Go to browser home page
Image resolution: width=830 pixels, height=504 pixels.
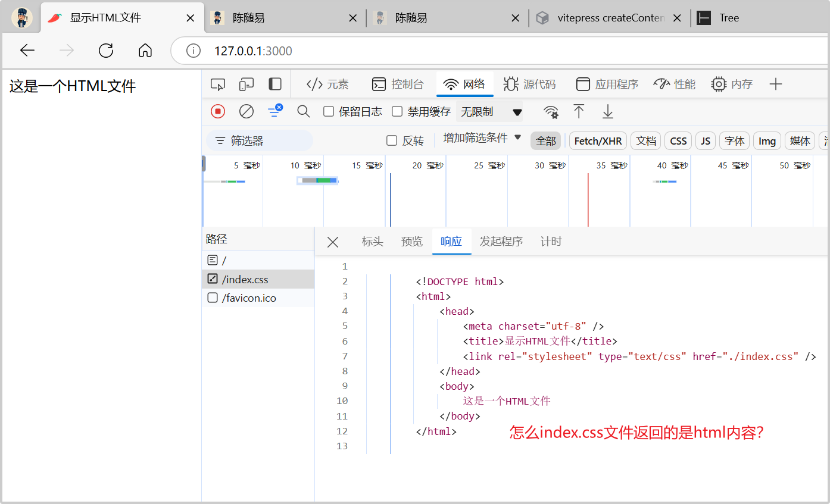145,51
